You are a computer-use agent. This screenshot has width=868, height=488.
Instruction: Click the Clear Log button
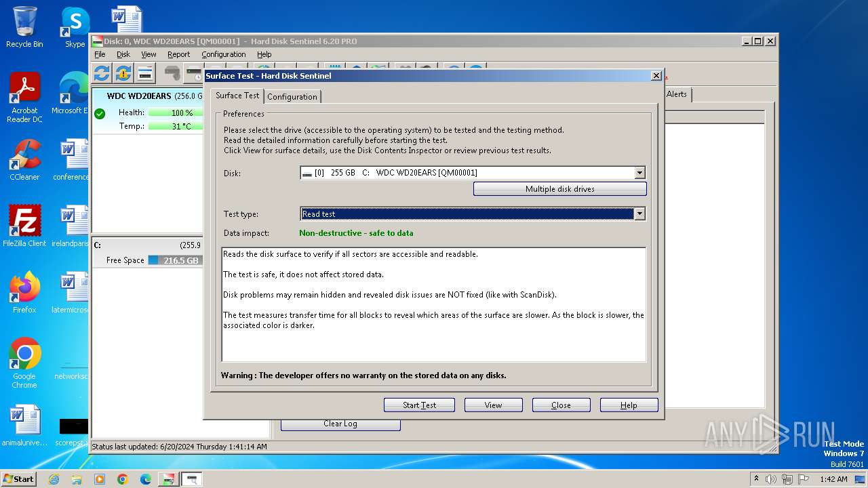[x=340, y=424]
